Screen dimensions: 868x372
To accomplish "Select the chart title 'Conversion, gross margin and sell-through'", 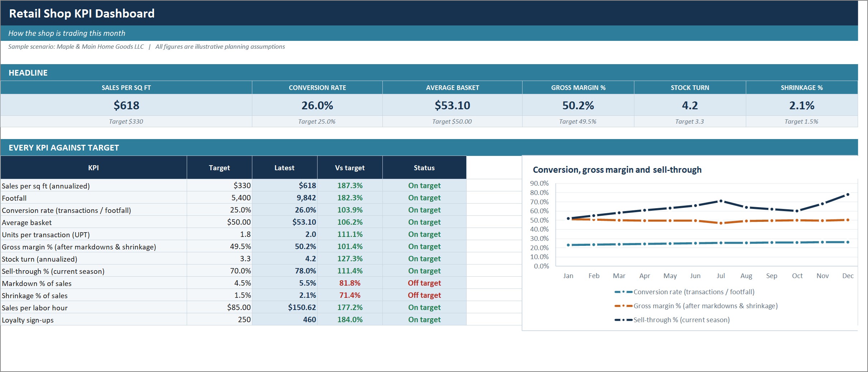I will click(x=617, y=170).
